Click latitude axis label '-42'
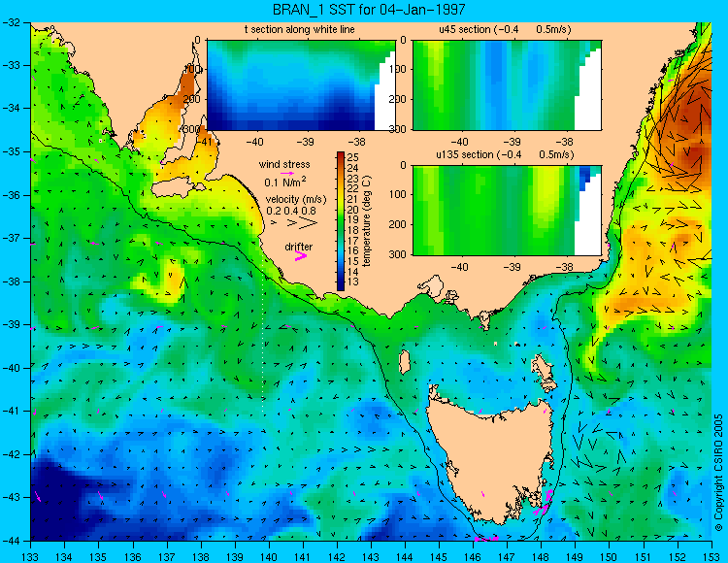Viewport: 728px width, 563px height. (12, 454)
